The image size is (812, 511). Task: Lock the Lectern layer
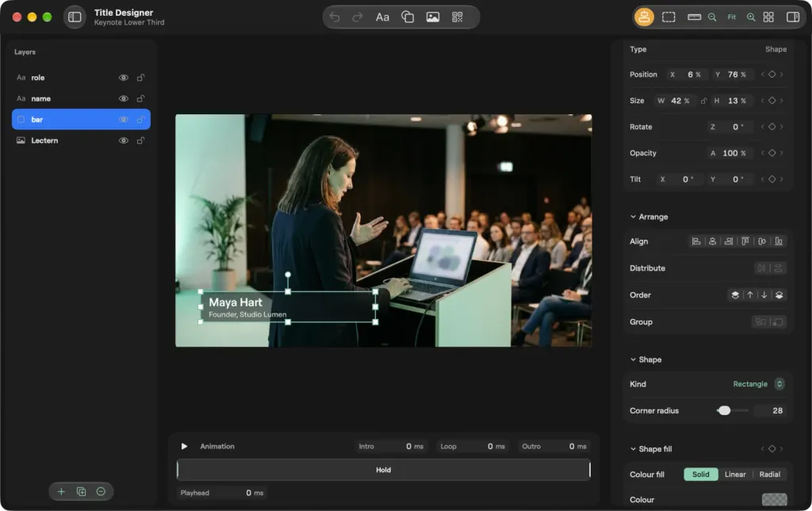[140, 140]
